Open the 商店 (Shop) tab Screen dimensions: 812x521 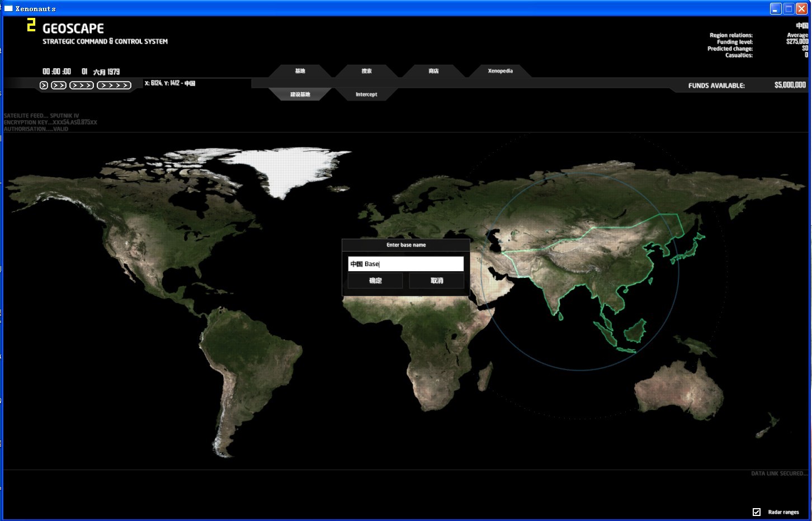tap(433, 71)
